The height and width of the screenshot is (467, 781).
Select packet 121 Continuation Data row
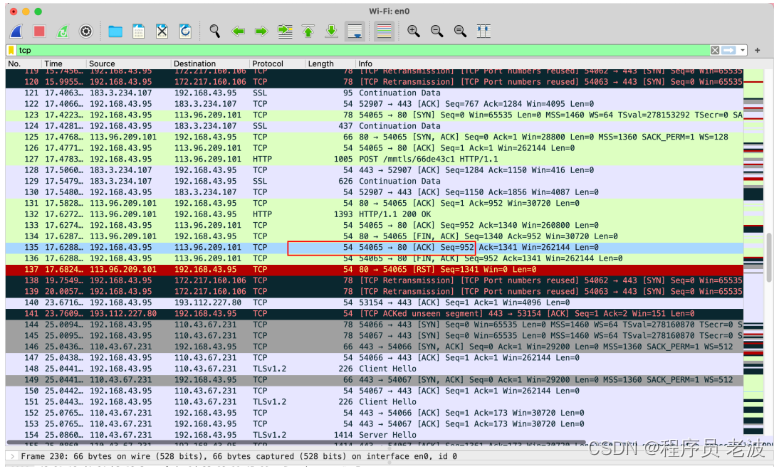[x=375, y=93]
